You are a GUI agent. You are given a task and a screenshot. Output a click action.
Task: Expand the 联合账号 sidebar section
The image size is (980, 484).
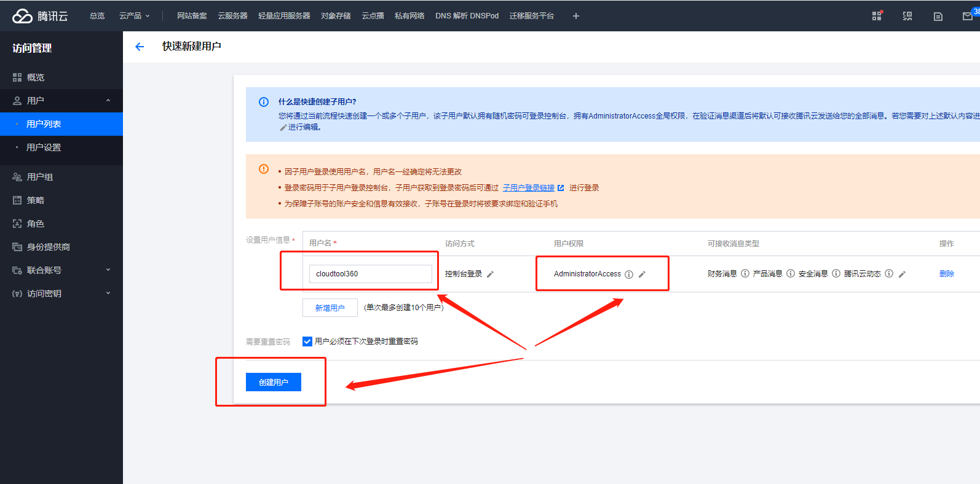click(x=108, y=270)
